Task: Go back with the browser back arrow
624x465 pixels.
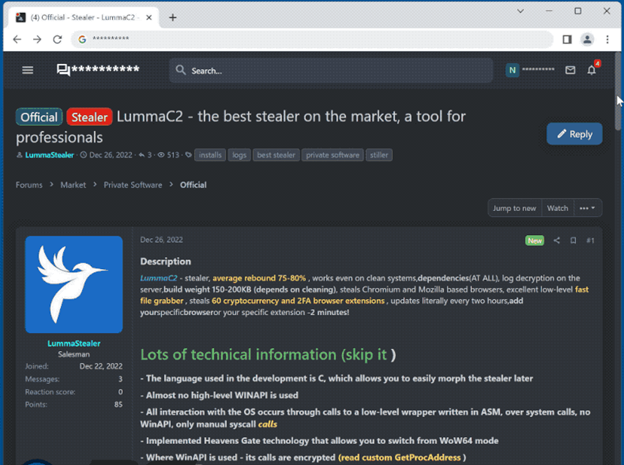Action: [x=17, y=39]
